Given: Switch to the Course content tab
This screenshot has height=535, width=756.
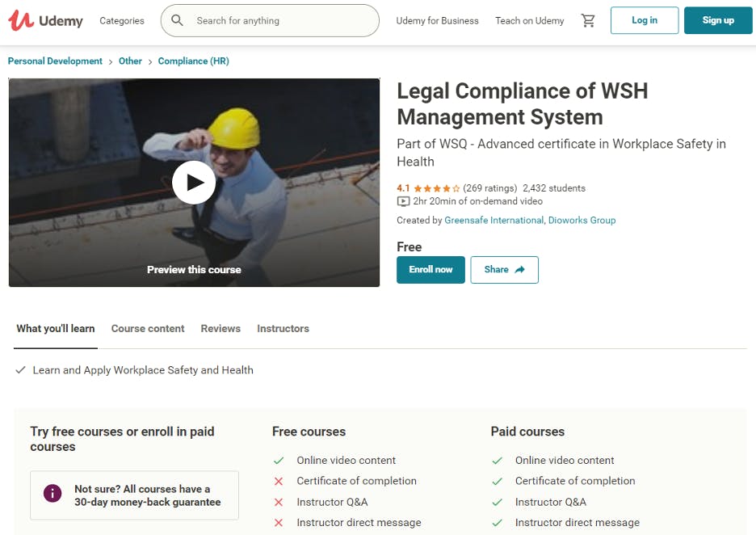Looking at the screenshot, I should tap(148, 328).
